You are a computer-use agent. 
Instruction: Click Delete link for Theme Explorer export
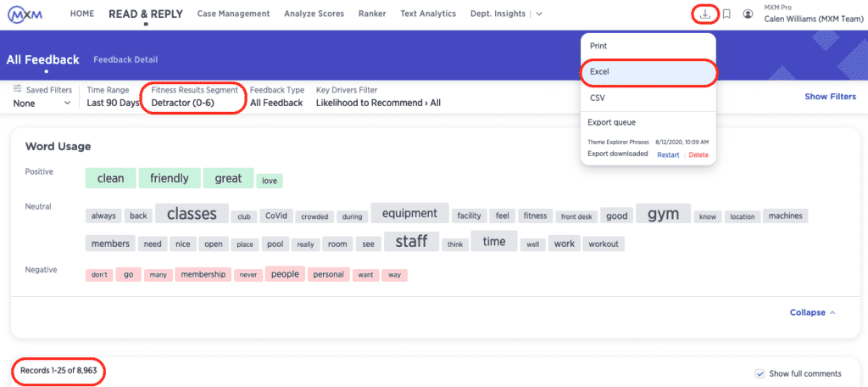pyautogui.click(x=698, y=154)
